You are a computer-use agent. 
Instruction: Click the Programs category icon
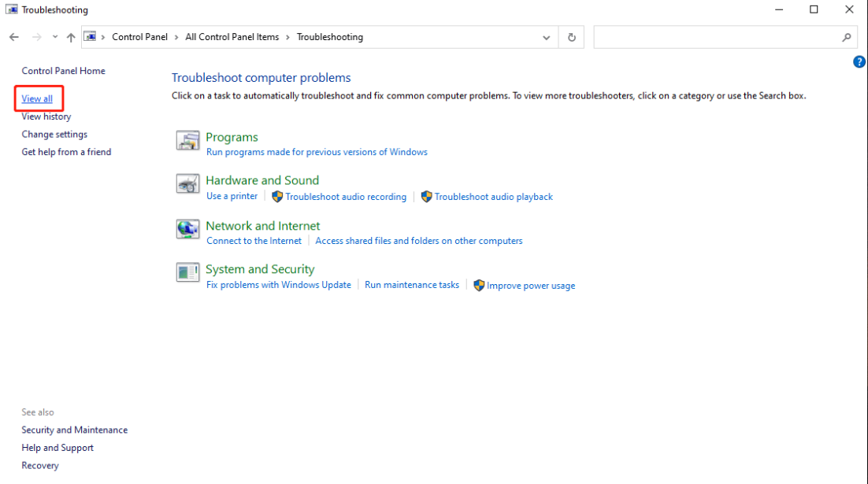click(187, 140)
